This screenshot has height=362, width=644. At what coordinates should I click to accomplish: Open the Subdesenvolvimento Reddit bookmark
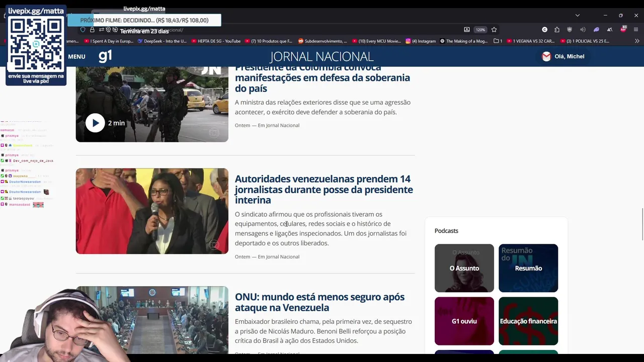[323, 41]
